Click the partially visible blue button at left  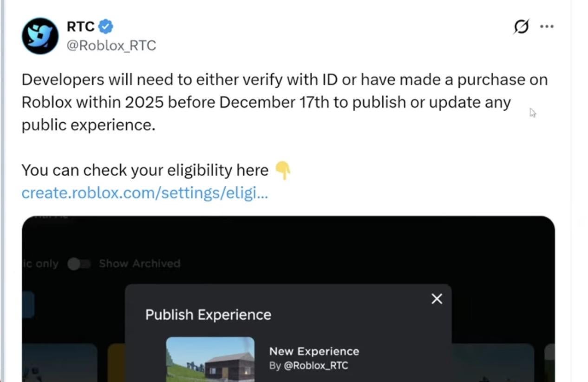click(28, 305)
